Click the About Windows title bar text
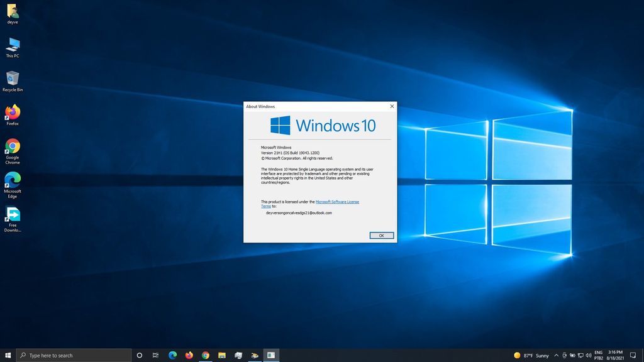This screenshot has height=362, width=644. [x=260, y=106]
